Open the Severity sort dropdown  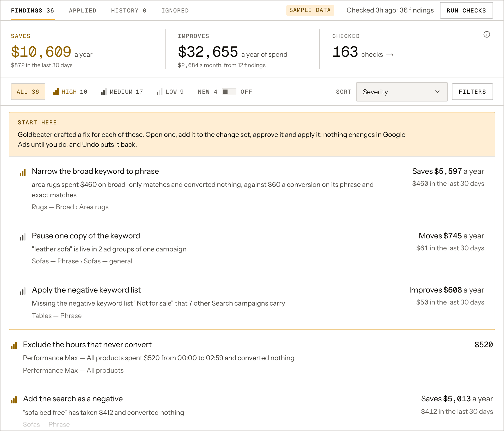pos(402,92)
